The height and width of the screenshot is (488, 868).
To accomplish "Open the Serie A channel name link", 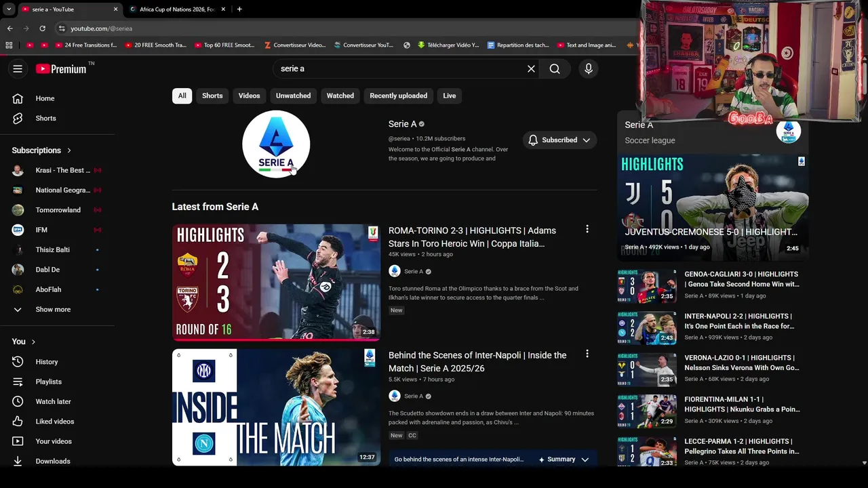I will click(402, 124).
